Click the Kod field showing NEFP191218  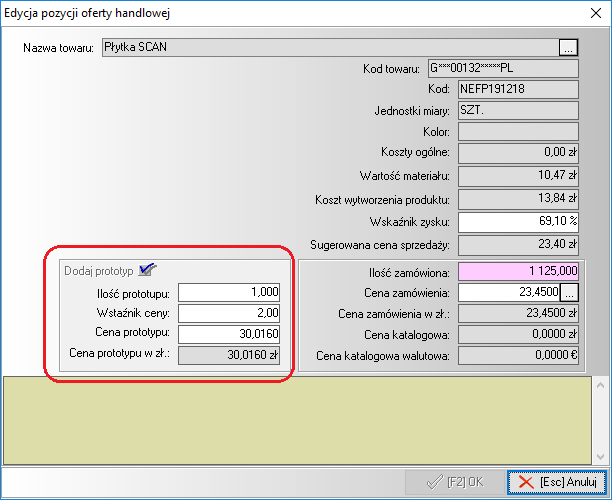(x=518, y=89)
